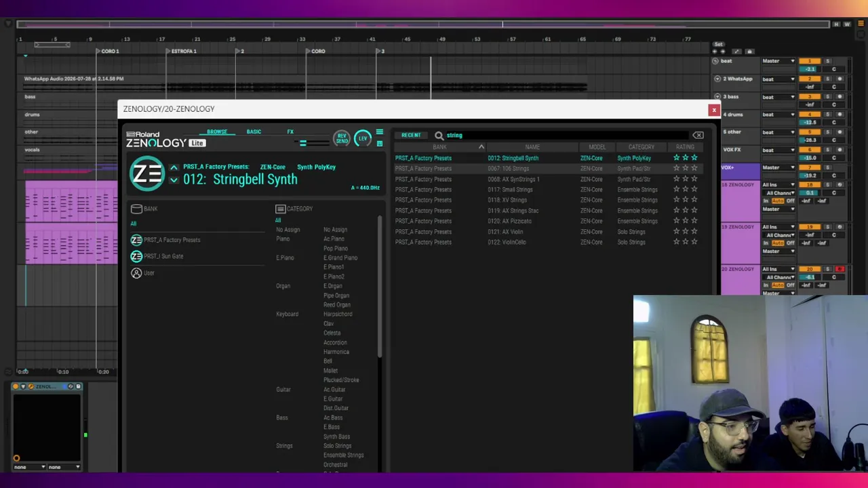This screenshot has width=868, height=488.
Task: Click the magnifier search icon
Action: click(x=439, y=136)
